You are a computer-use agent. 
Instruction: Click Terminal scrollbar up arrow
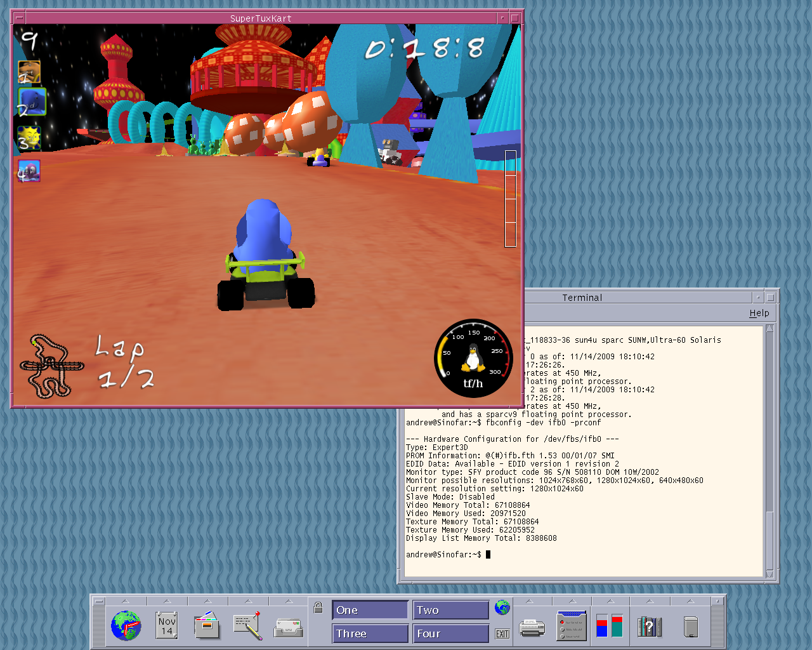coord(769,328)
